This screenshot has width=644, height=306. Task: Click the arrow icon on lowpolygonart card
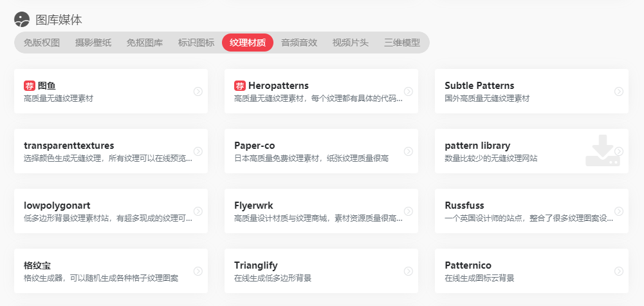[198, 211]
